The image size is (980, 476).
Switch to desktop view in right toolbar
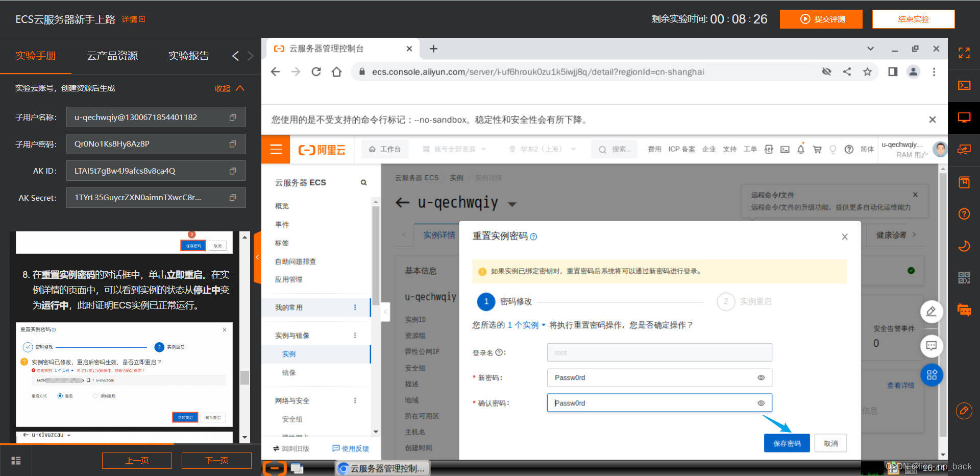964,117
